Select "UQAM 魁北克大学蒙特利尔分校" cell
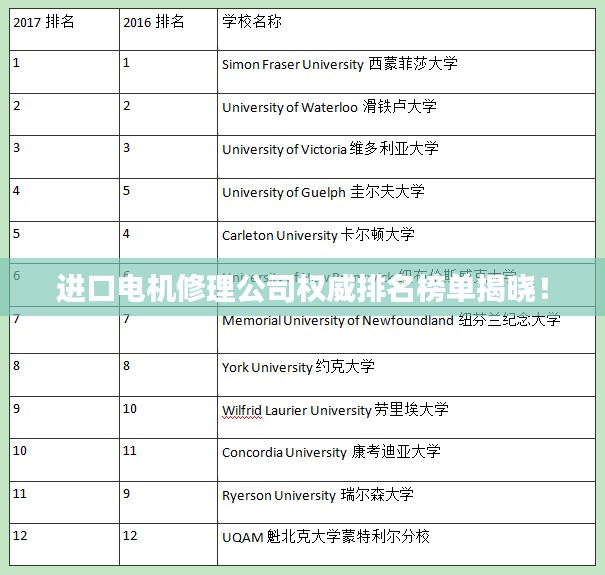Viewport: 605px width, 575px height. 407,545
